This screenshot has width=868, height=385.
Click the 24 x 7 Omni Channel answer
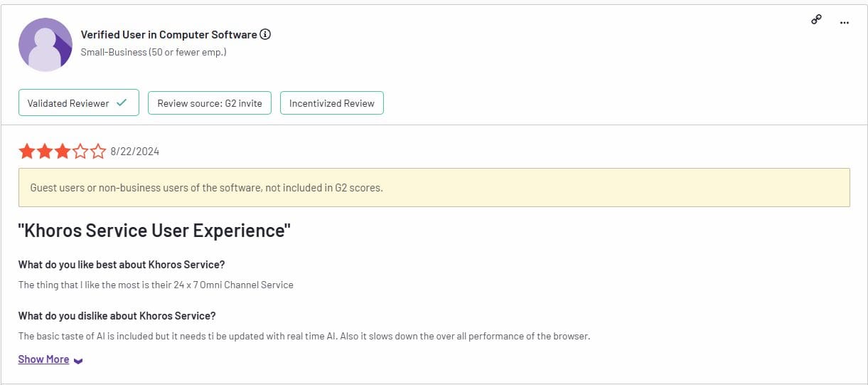156,285
